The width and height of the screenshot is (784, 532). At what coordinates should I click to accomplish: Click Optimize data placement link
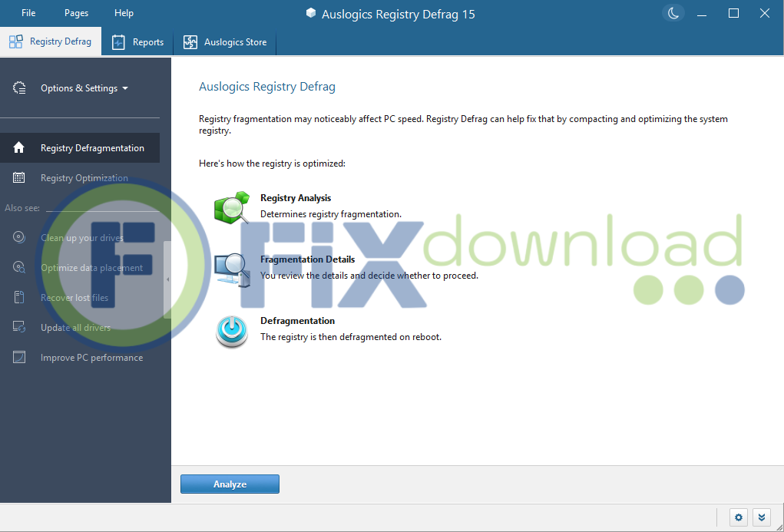pos(91,268)
